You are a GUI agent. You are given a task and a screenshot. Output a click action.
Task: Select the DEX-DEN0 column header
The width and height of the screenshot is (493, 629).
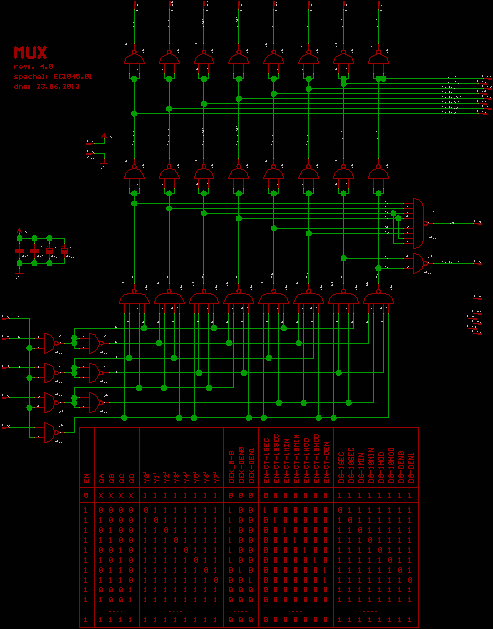(241, 466)
